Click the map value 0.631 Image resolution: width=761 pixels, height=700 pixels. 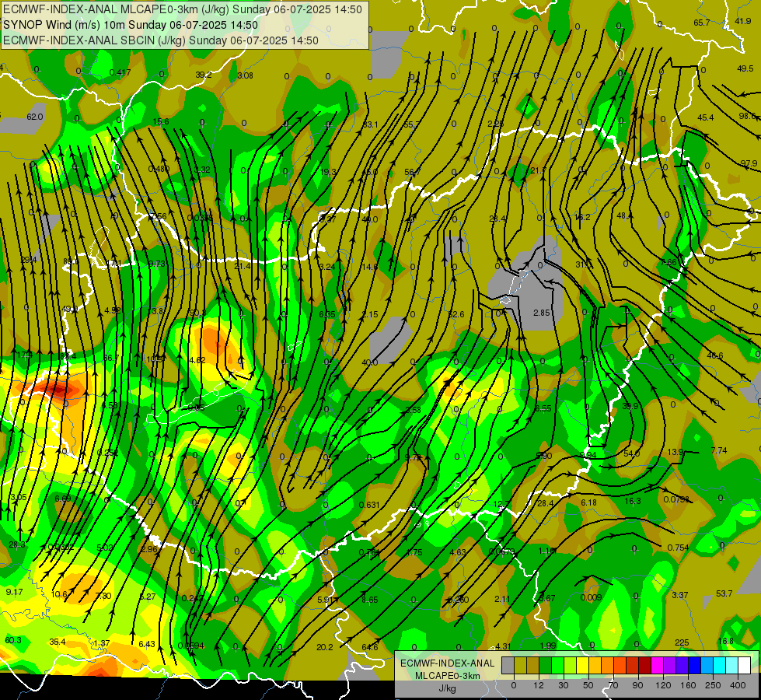(x=369, y=505)
